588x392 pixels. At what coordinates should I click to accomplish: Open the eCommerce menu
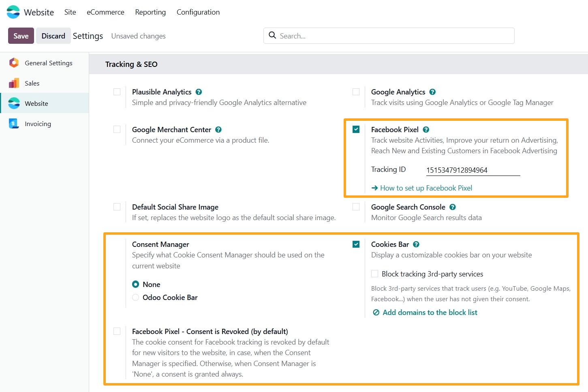(105, 12)
